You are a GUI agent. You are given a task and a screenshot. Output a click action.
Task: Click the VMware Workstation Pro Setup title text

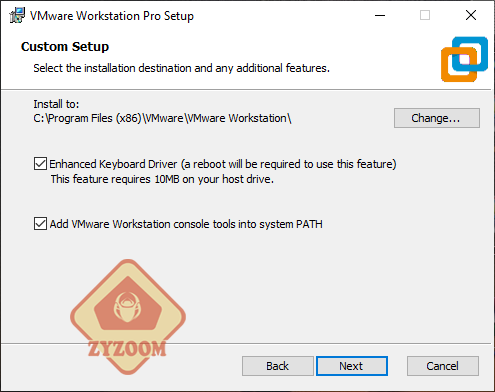pyautogui.click(x=112, y=16)
